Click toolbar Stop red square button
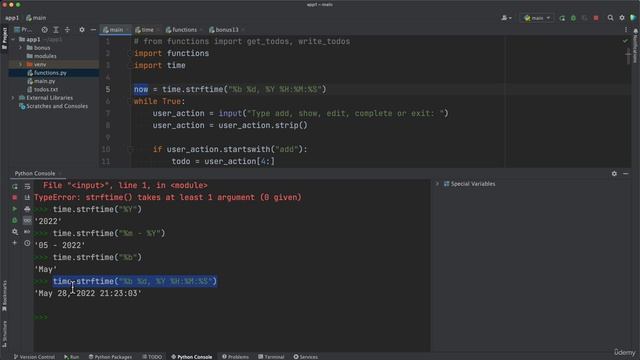Viewport: 640px width, 360px height. pos(596,18)
